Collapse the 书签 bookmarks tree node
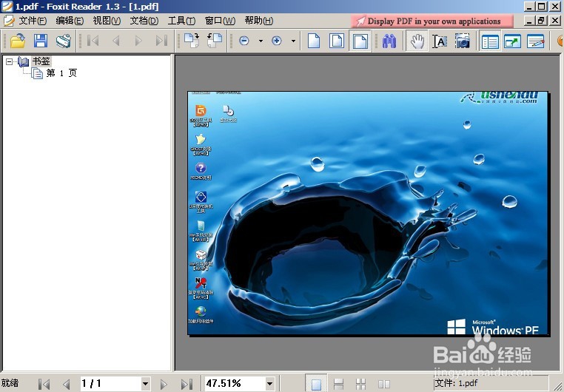 10,62
